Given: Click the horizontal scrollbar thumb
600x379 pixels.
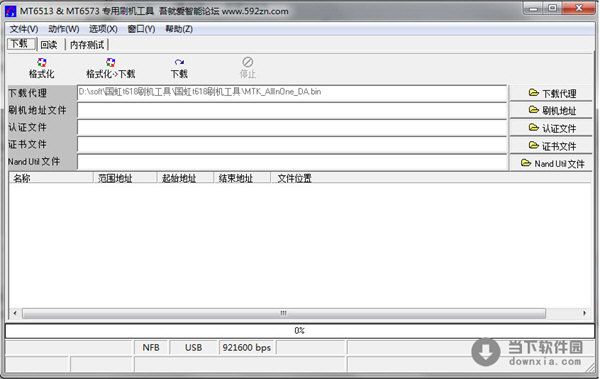Looking at the screenshot, I should 284,313.
